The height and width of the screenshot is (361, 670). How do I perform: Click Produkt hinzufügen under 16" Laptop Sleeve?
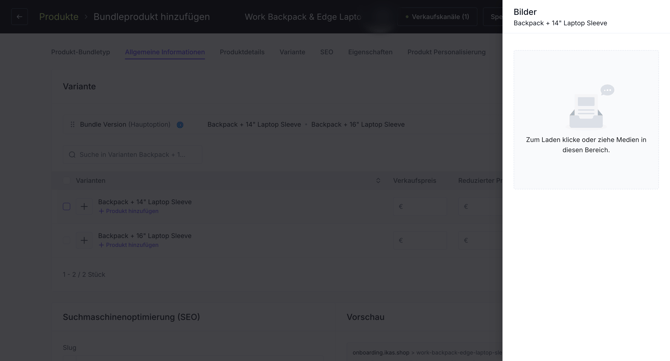click(x=129, y=245)
